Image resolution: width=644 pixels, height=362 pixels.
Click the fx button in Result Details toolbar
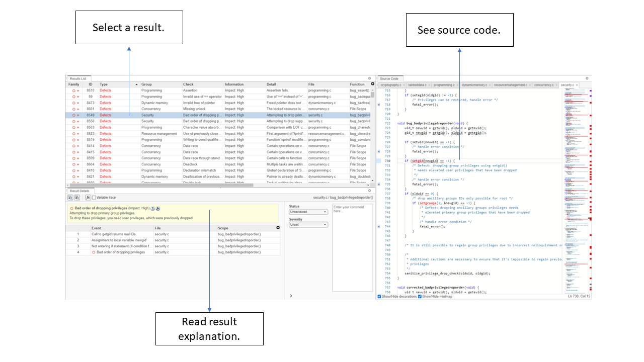click(88, 198)
